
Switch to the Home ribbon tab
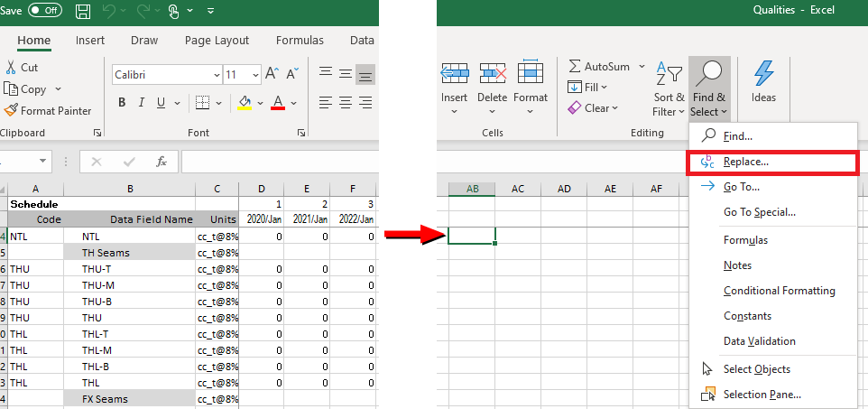point(33,41)
